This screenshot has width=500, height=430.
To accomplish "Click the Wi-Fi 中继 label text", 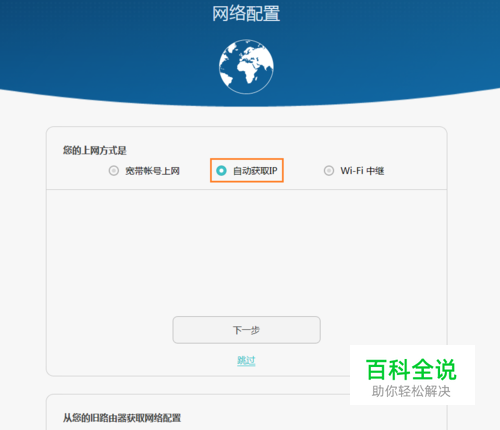I will coord(362,171).
